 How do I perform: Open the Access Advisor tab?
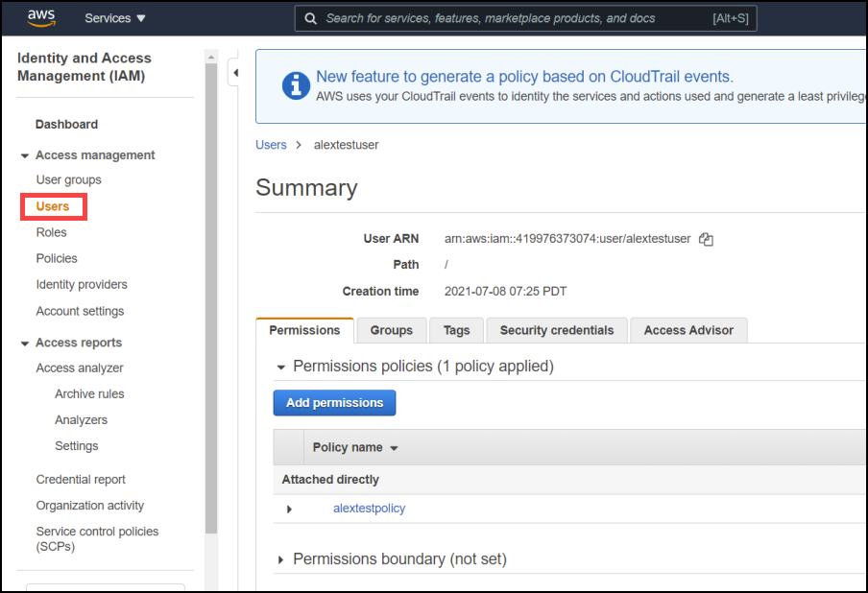(688, 330)
